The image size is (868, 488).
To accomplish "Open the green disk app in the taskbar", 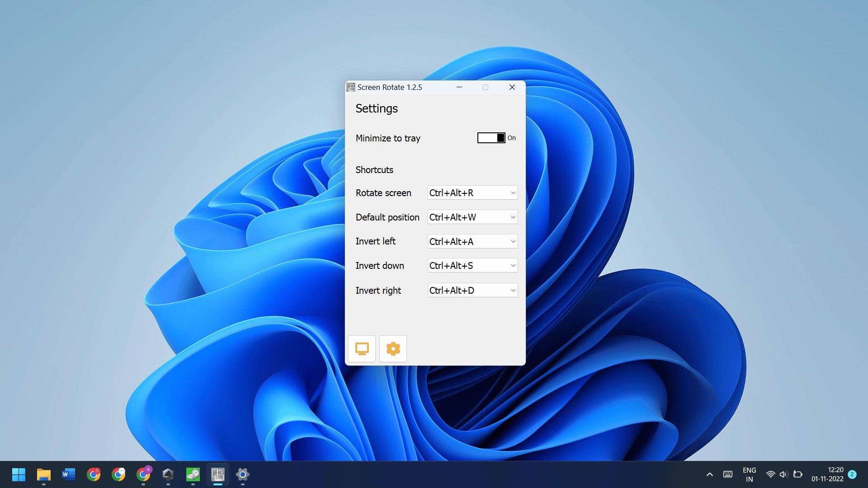I will [193, 474].
